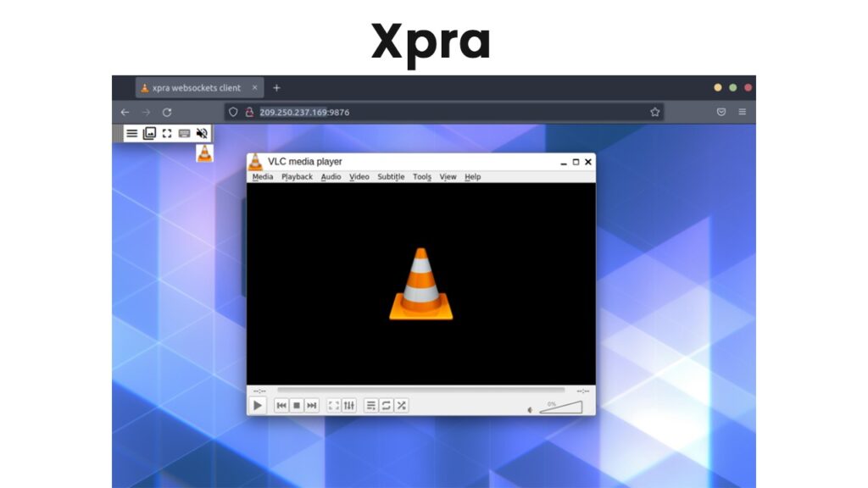Close the xpra websockets client tab

coord(254,87)
